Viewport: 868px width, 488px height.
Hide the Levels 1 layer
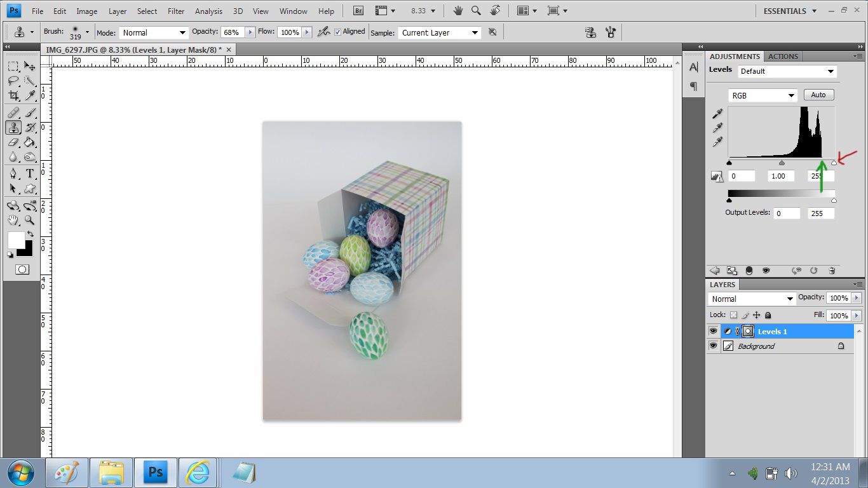click(713, 331)
